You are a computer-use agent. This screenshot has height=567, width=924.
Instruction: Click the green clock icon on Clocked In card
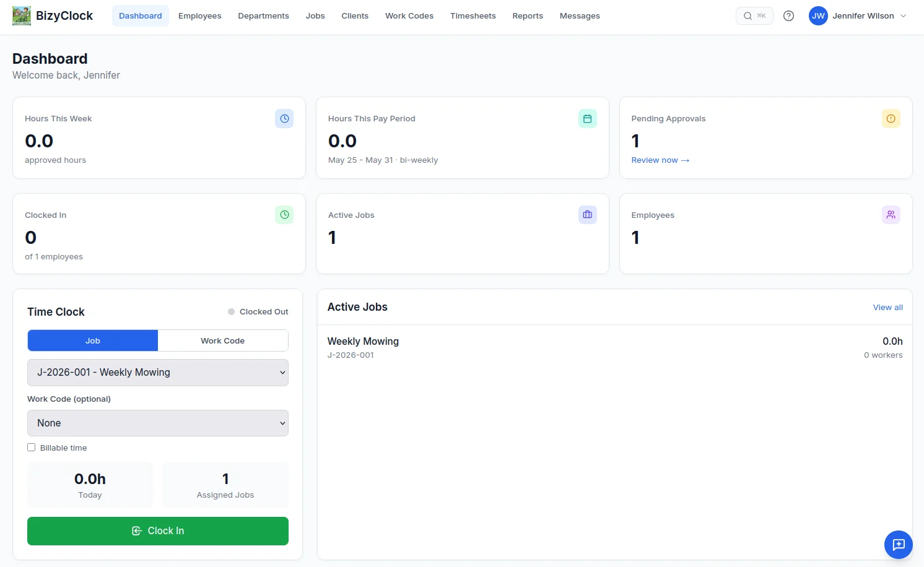[284, 215]
